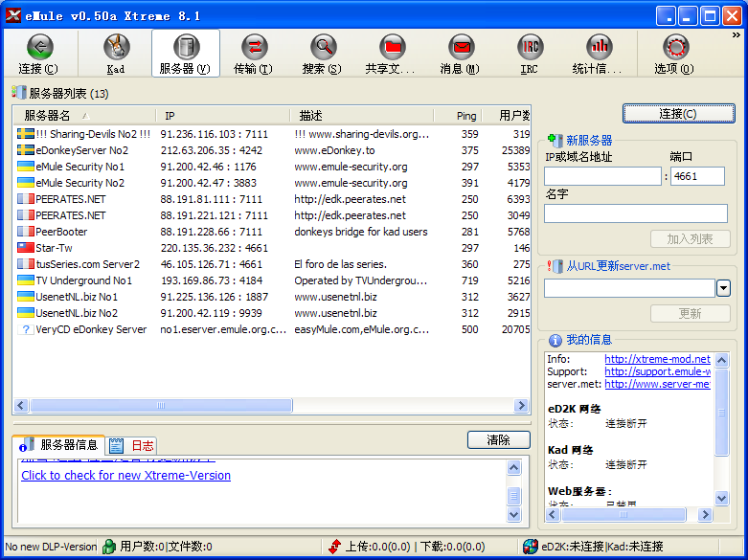Select the PEERATES.NET row with IP 88.191.221.121
Screen dimensions: 748x560
[x=272, y=215]
